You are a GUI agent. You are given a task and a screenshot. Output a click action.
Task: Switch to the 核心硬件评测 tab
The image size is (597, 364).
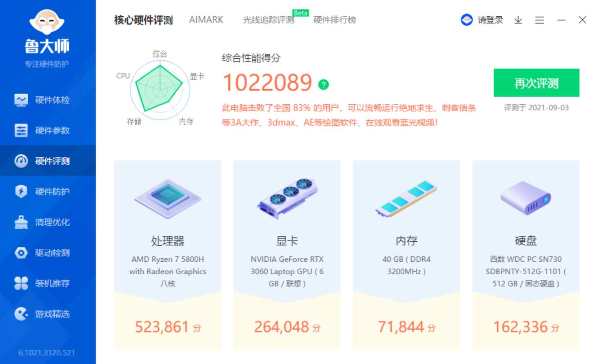(x=144, y=20)
